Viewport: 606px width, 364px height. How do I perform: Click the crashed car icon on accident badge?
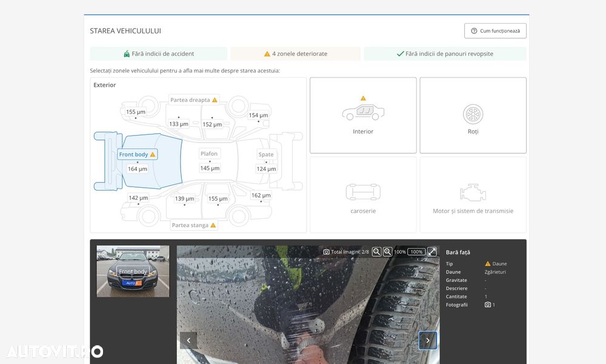pos(127,54)
